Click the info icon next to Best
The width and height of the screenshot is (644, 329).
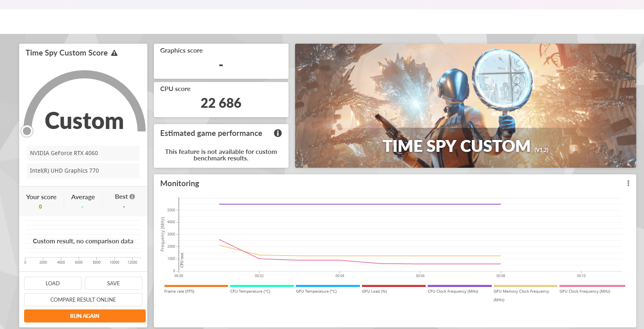coord(132,197)
